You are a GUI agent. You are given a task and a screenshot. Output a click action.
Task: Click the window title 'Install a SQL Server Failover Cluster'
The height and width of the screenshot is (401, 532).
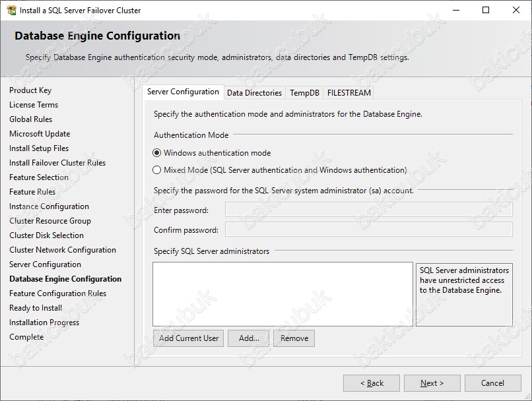click(x=80, y=11)
